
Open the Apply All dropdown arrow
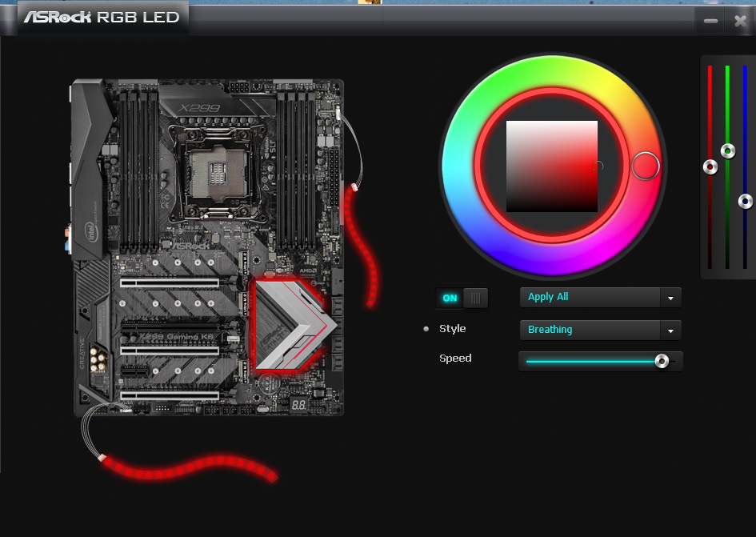670,299
